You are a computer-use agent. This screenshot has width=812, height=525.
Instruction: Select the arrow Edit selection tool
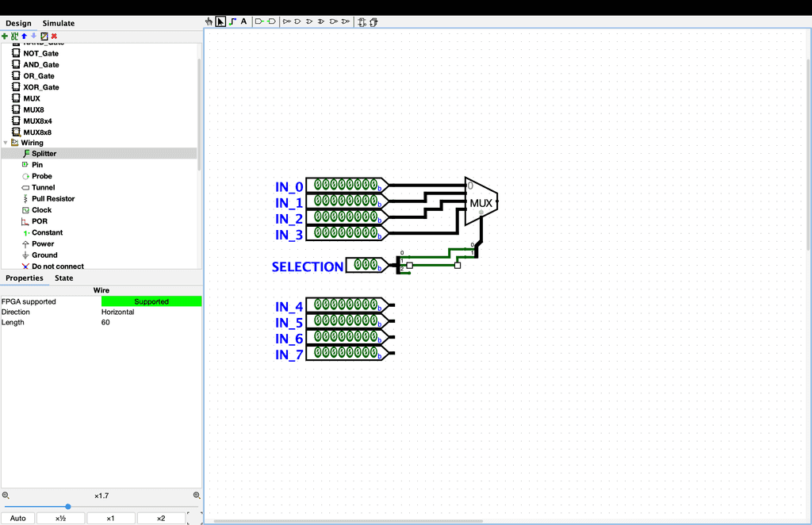220,21
